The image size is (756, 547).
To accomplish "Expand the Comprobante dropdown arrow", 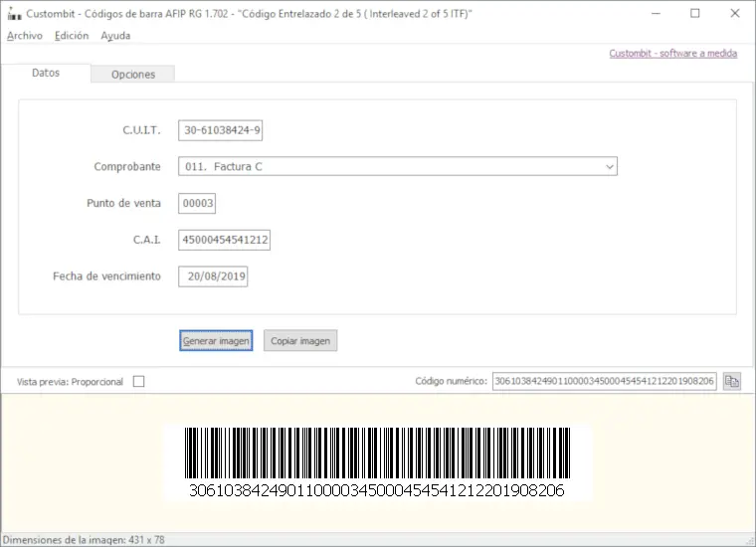I will (610, 167).
